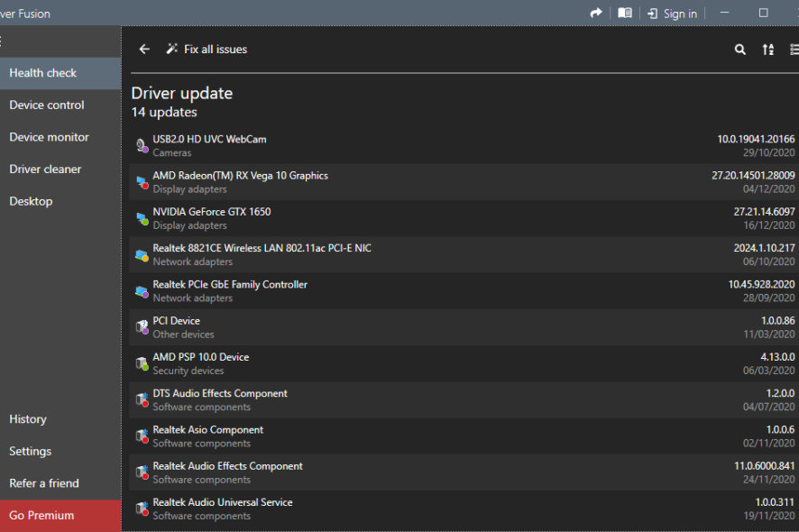Click the USB2.0 HD UVC WebCam camera icon
This screenshot has width=799, height=532.
(142, 146)
